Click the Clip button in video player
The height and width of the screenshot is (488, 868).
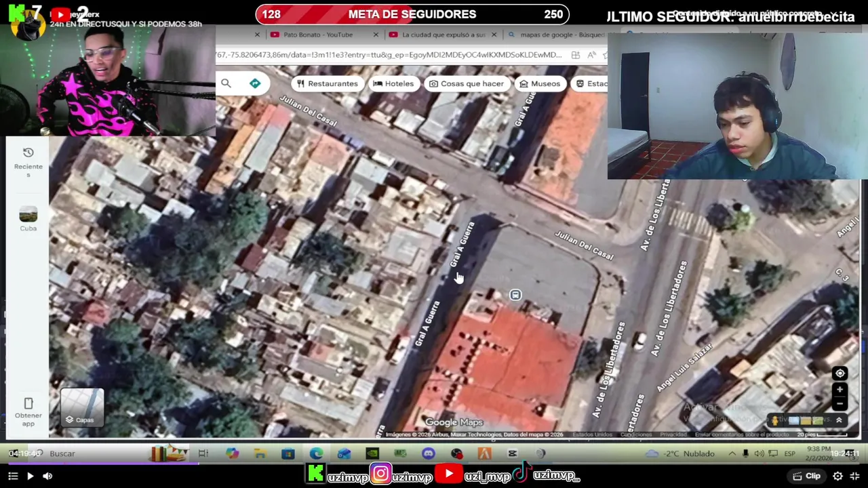pyautogui.click(x=807, y=476)
